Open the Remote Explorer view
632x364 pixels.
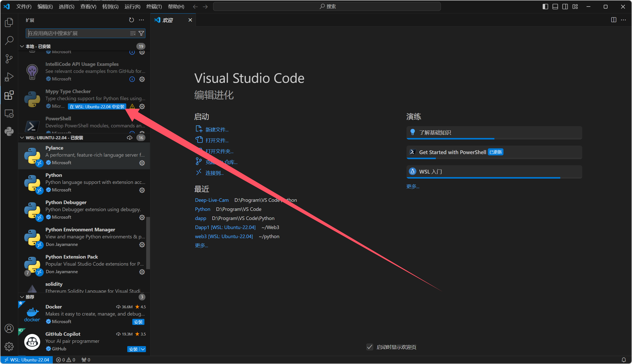coord(9,114)
